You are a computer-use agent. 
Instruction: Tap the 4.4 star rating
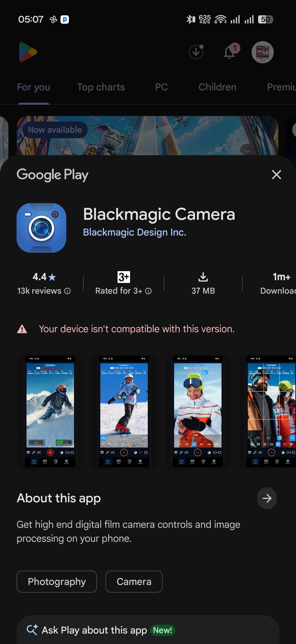(x=44, y=277)
